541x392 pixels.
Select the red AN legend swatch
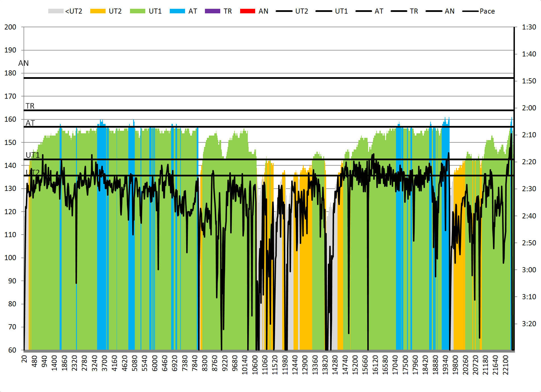pos(248,11)
